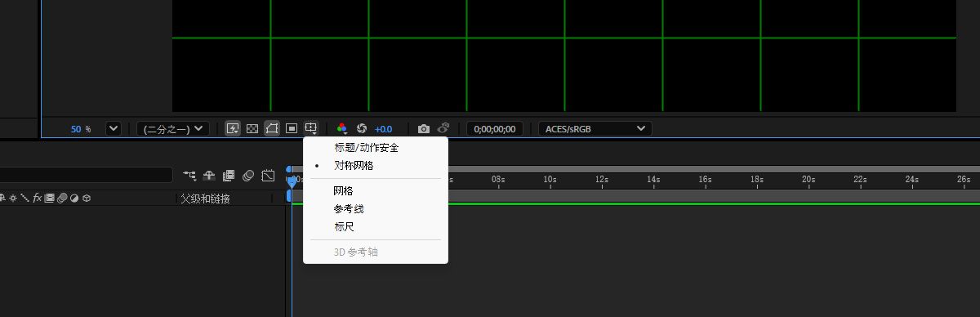Open the RGB channel display icon
This screenshot has width=980, height=317.
[x=342, y=128]
